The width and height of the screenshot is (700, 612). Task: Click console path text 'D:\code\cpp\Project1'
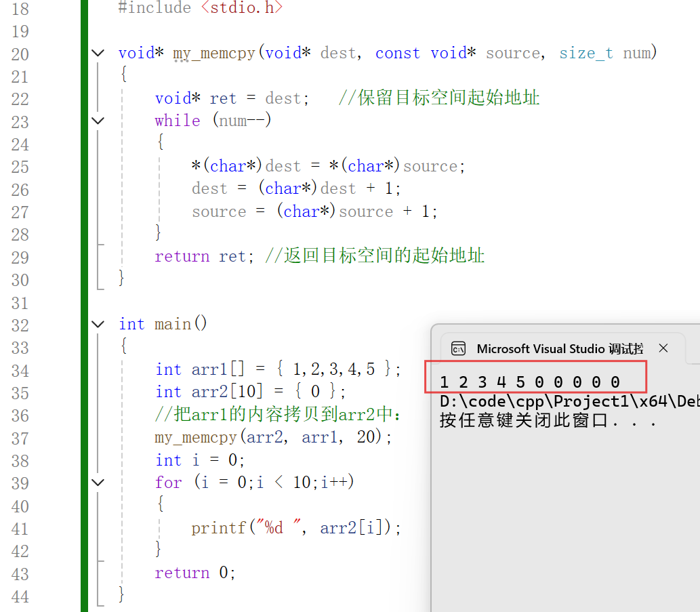(x=535, y=401)
